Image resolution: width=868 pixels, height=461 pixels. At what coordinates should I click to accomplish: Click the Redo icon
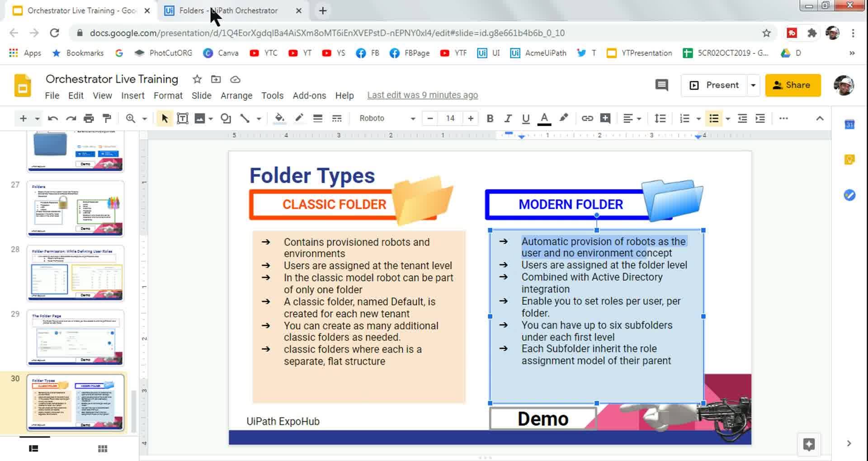click(x=71, y=118)
